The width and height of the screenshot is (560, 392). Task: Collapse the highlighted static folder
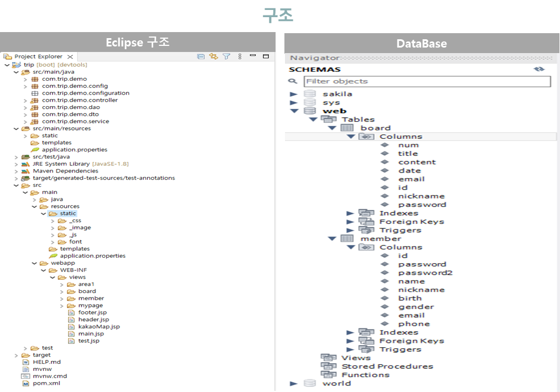coord(44,213)
